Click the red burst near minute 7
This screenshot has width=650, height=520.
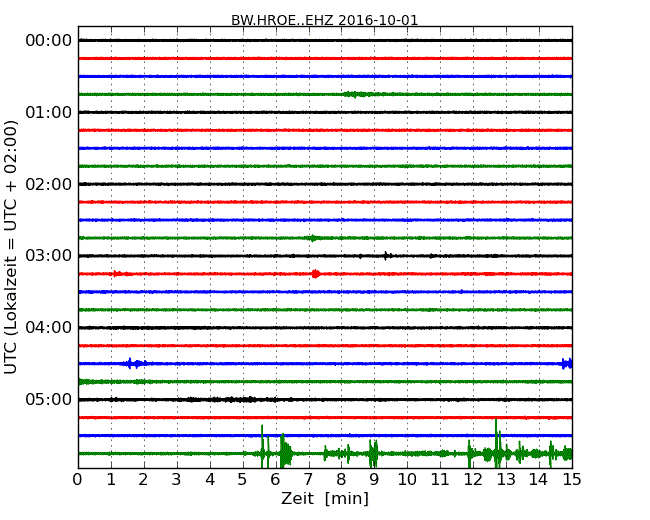click(316, 274)
